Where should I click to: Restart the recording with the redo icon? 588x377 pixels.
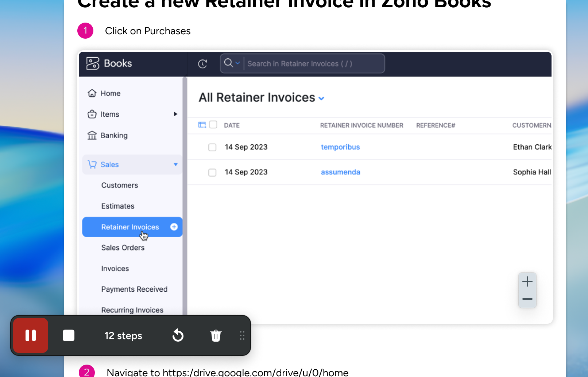(178, 335)
